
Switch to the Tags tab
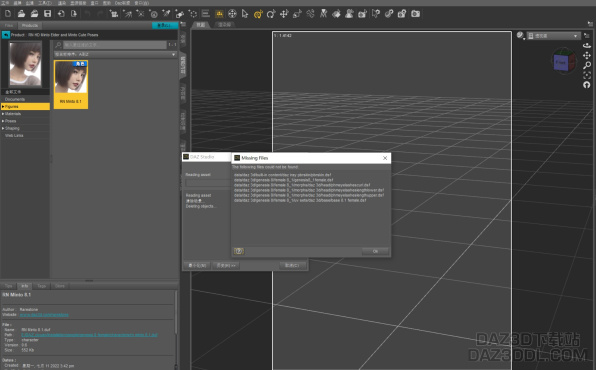[x=42, y=286]
